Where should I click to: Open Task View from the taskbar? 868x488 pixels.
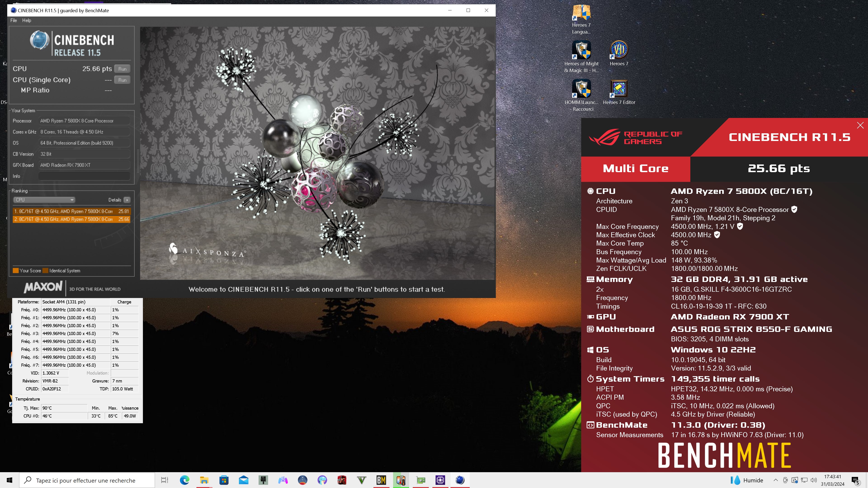click(x=164, y=480)
